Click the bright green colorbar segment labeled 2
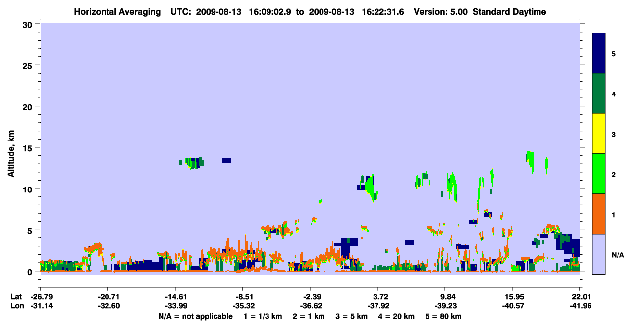The image size is (644, 330). tap(599, 174)
